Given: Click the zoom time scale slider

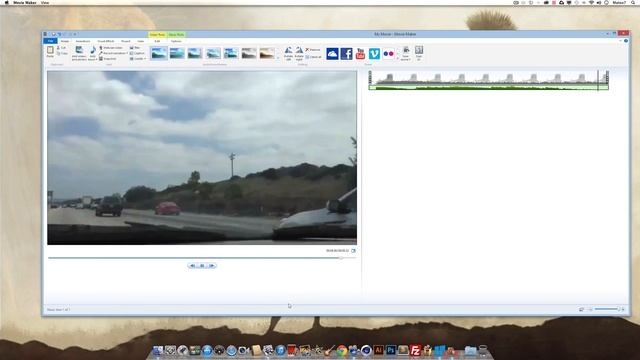Looking at the screenshot, I should [x=607, y=309].
